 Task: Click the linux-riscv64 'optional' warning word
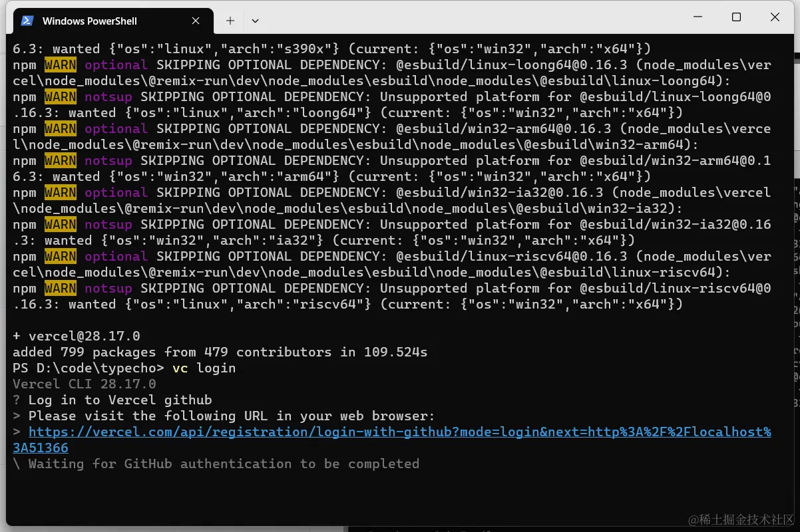point(116,257)
